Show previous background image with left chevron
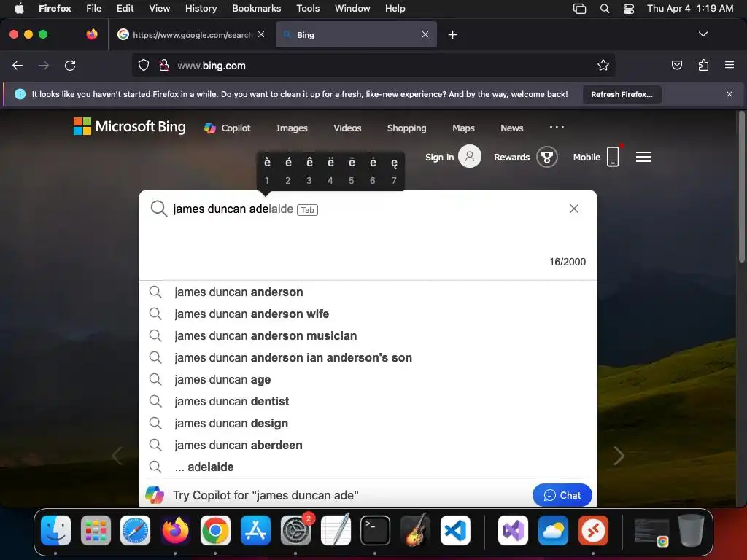Screen dimensions: 747x560 point(117,456)
